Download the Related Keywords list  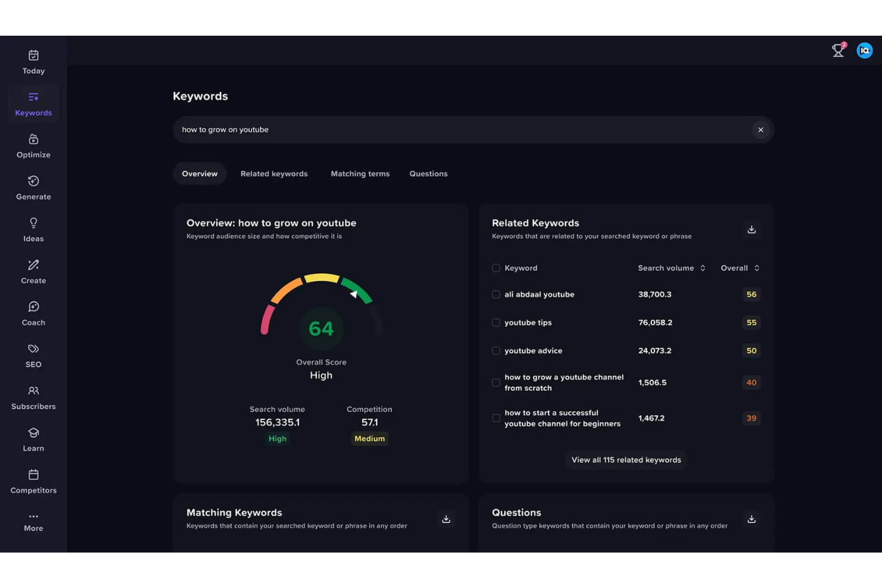click(751, 229)
